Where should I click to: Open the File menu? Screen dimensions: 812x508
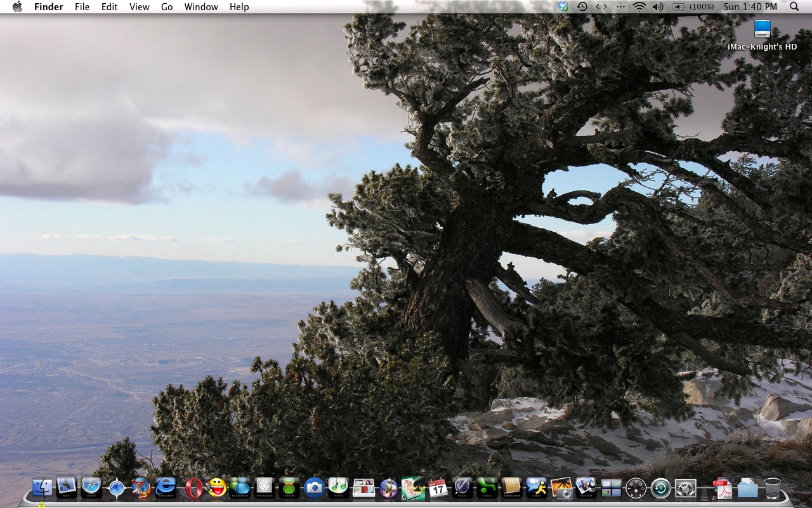tap(82, 7)
